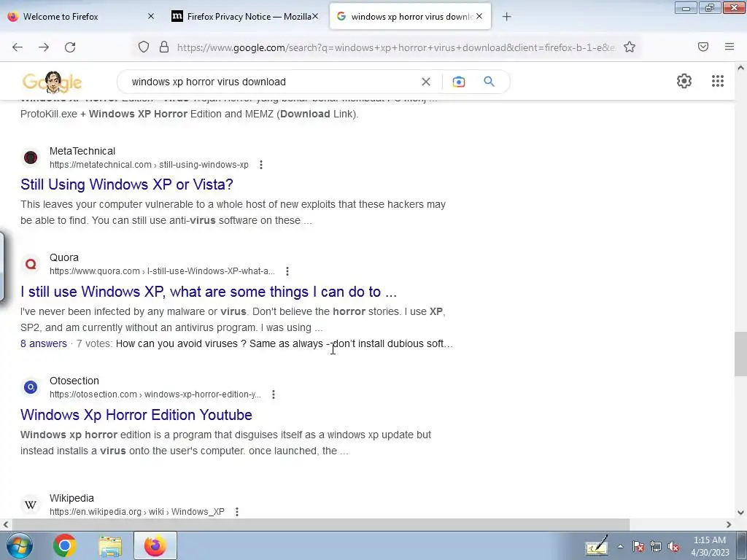Image resolution: width=747 pixels, height=560 pixels.
Task: Click into the Google search field
Action: pos(271,82)
